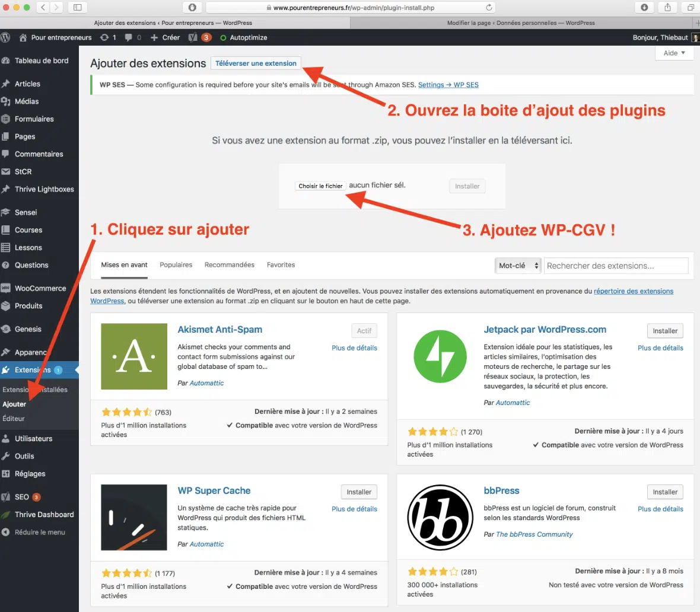
Task: Toggle the Safari sidebar button
Action: (77, 7)
